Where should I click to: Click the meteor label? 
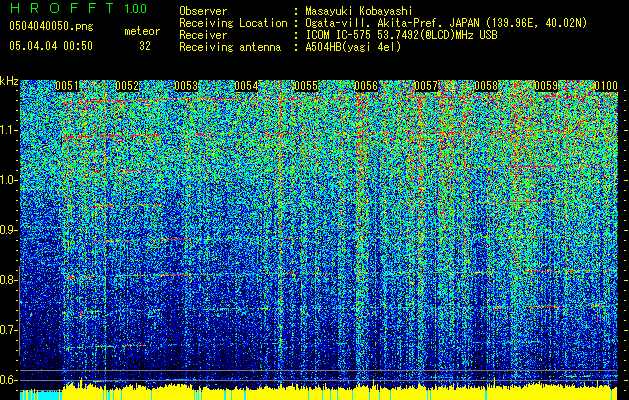pyautogui.click(x=142, y=31)
